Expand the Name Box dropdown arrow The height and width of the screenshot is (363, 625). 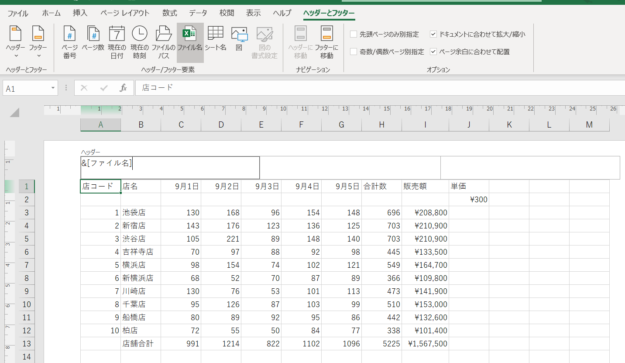point(53,88)
